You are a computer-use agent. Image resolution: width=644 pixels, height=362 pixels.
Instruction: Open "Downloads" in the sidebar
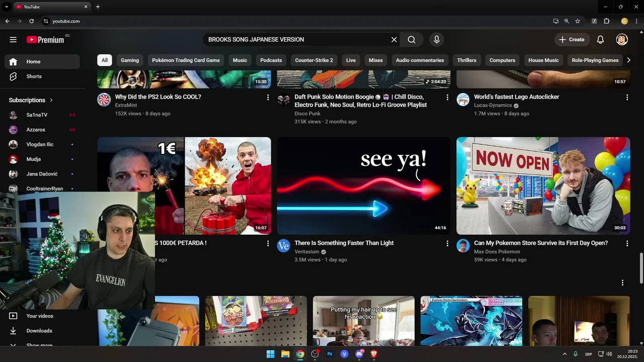pos(42,331)
